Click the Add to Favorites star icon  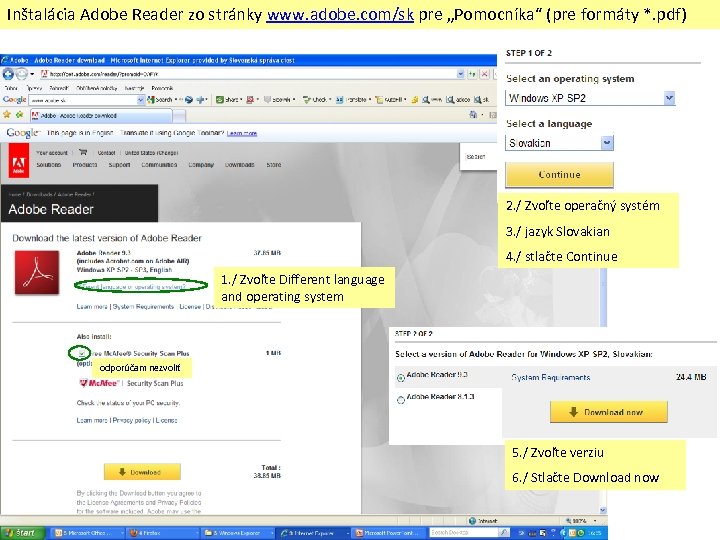[19, 115]
